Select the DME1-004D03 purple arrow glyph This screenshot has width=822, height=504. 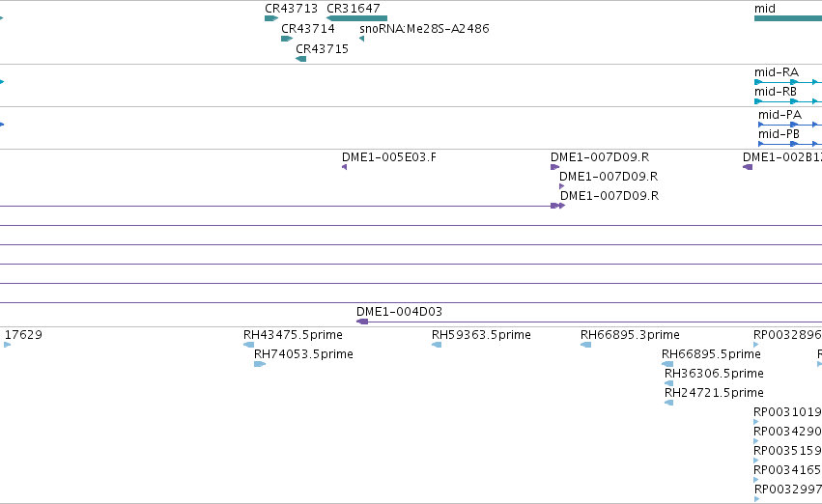tap(362, 322)
